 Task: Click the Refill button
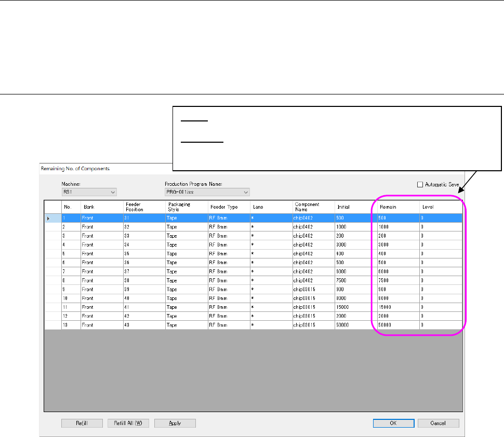pos(82,423)
